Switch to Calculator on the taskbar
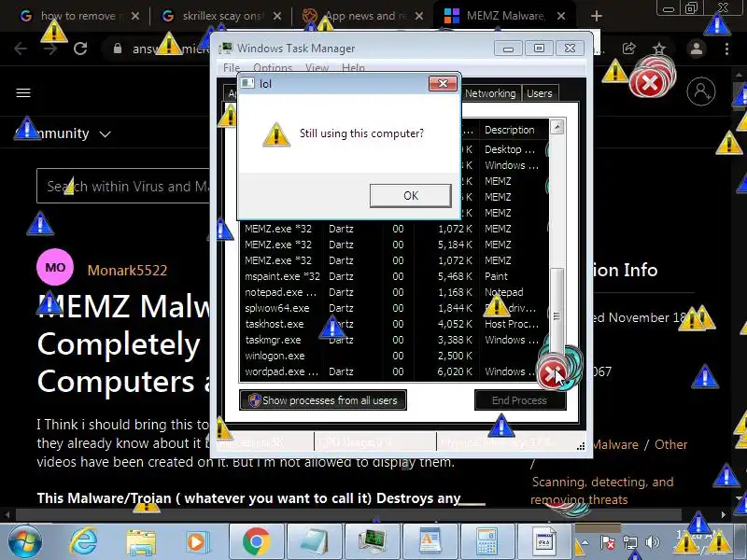 click(x=487, y=542)
